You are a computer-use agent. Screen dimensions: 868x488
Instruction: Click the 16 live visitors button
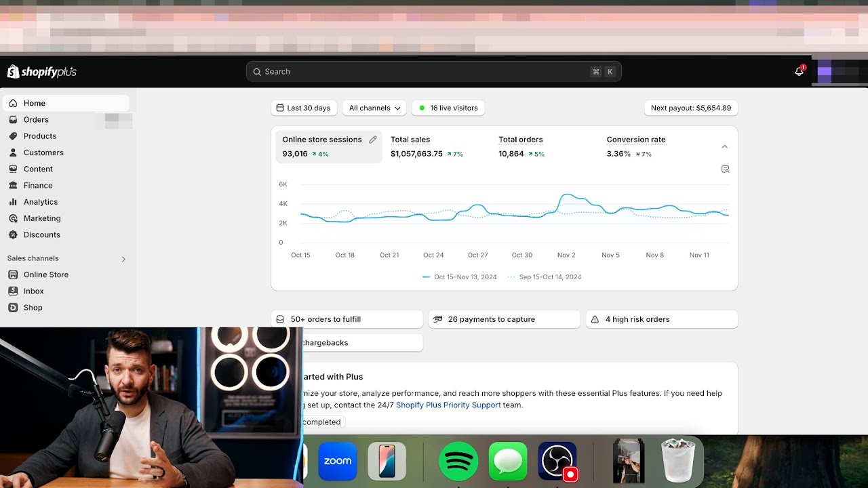[448, 108]
